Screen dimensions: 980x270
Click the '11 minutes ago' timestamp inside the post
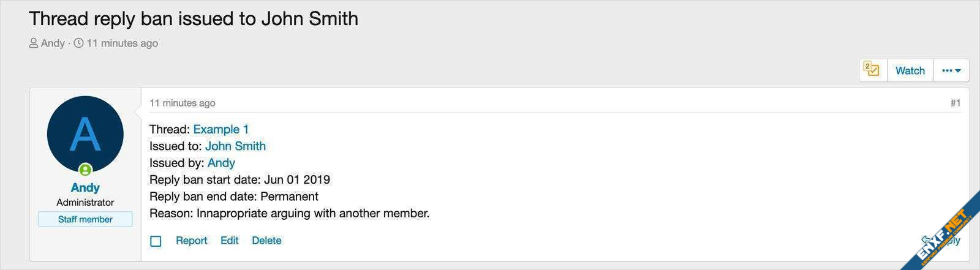(183, 103)
